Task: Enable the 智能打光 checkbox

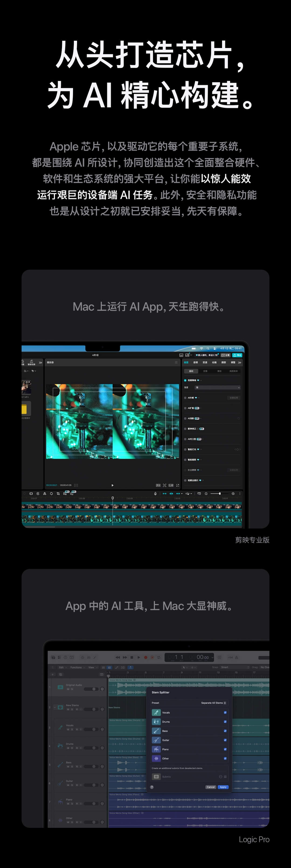Action: click(185, 449)
